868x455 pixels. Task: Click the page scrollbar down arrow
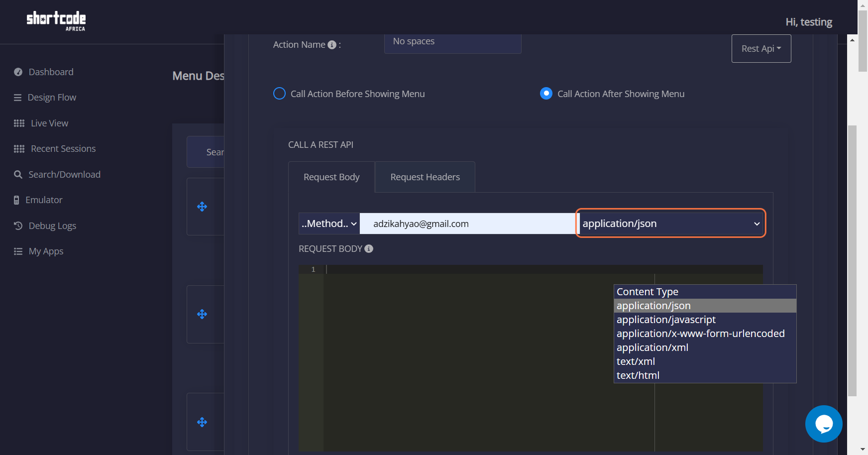863,450
